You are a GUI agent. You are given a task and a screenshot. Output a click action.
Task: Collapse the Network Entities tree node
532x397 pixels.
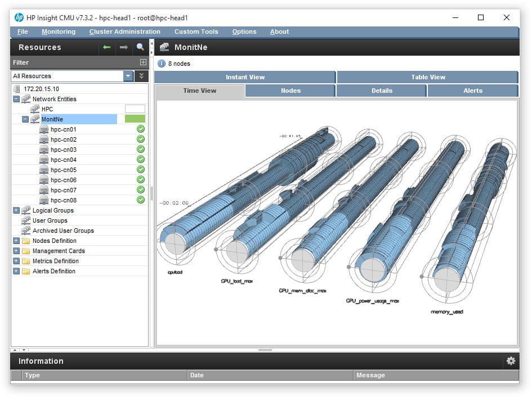point(16,99)
